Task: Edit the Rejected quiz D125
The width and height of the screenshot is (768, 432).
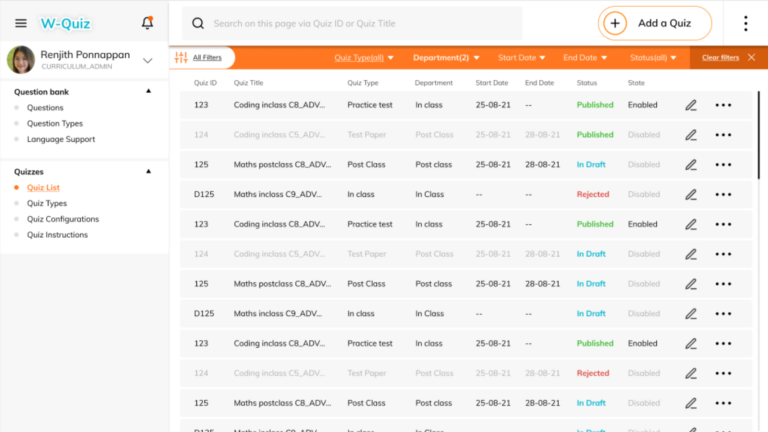Action: 691,194
